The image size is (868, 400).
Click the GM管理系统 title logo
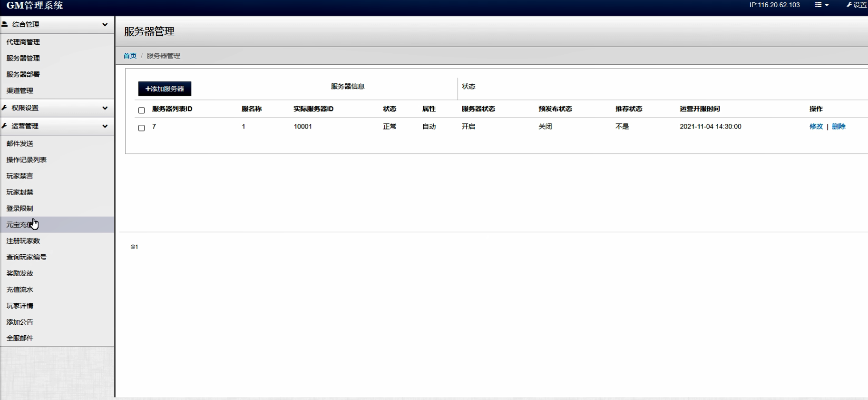35,5
